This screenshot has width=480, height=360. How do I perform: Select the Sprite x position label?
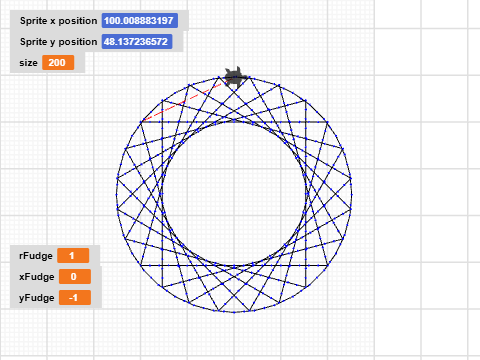[x=58, y=21]
